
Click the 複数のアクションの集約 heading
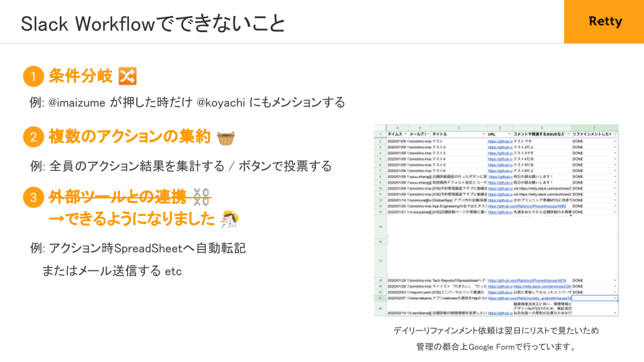click(x=129, y=137)
